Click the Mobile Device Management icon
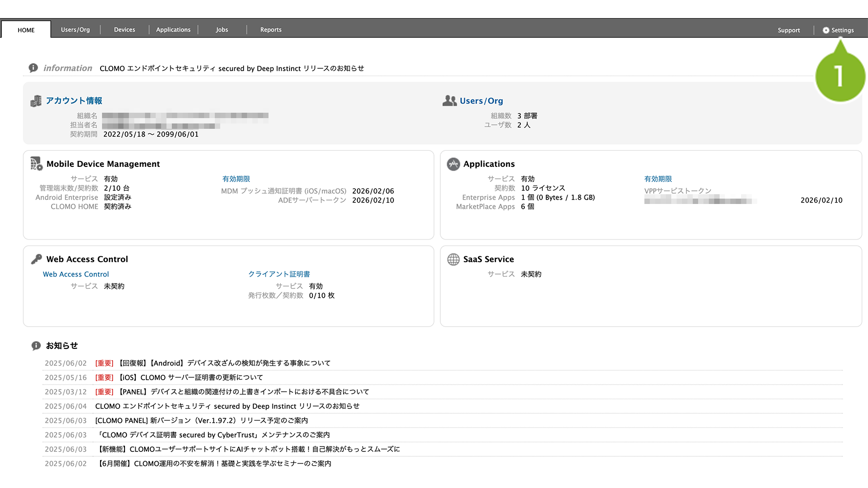868x488 pixels. [37, 164]
